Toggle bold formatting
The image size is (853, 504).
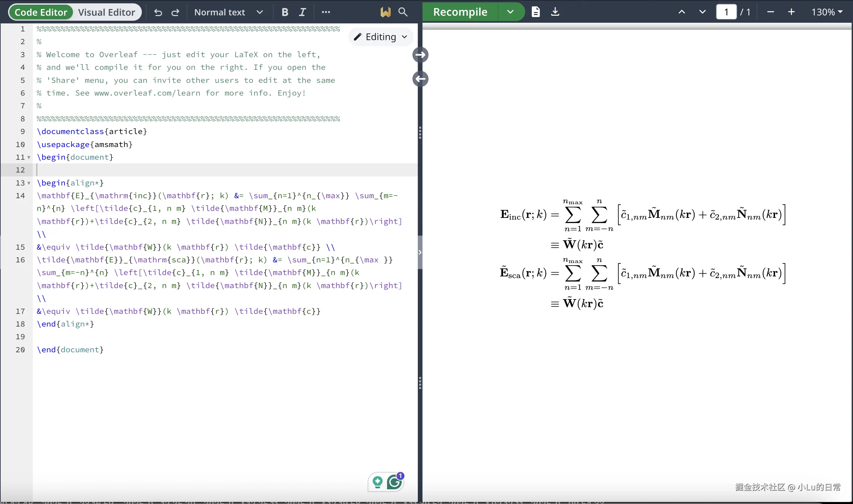point(285,12)
